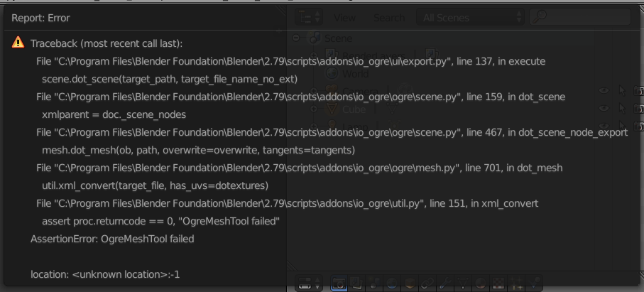This screenshot has width=644, height=292.
Task: Click the 'Report: Error' popup title
Action: click(40, 18)
